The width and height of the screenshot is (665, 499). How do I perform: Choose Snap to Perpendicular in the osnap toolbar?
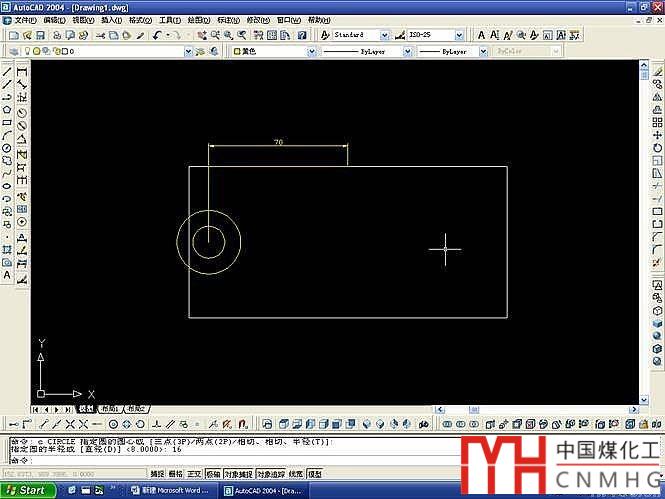tap(156, 424)
